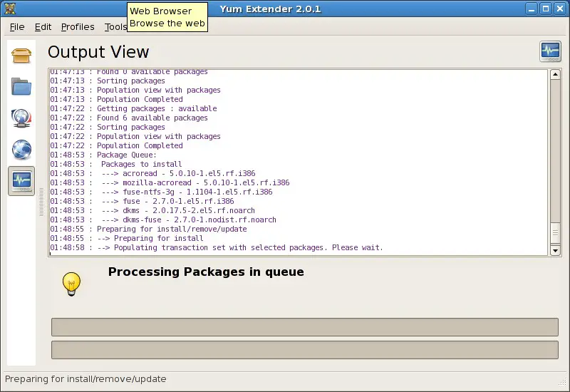
Task: Select the fuse-ntfs-3g package log line
Action: tap(161, 192)
